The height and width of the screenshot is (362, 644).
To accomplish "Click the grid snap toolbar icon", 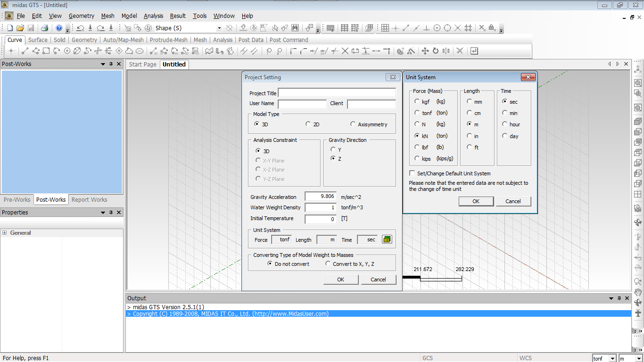I will point(385,28).
